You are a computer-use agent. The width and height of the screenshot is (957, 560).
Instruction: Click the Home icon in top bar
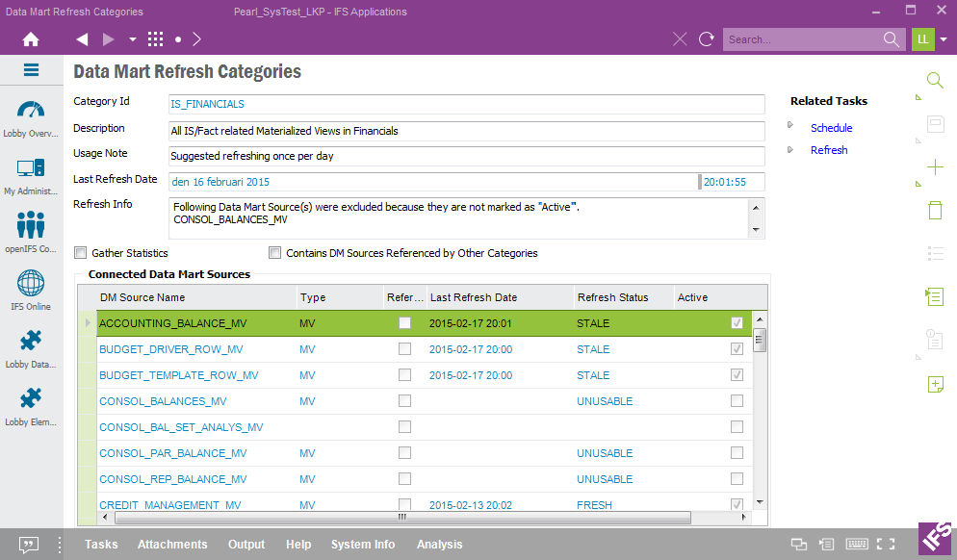coord(31,39)
